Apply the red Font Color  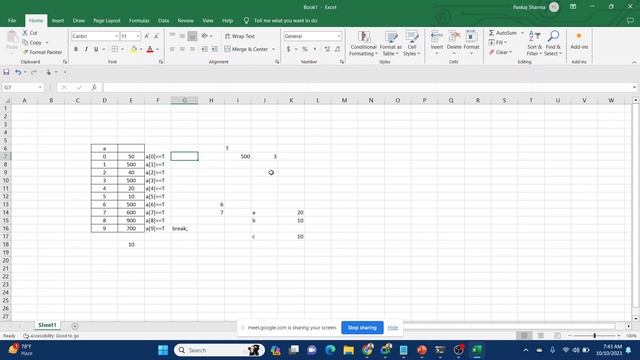pyautogui.click(x=150, y=49)
